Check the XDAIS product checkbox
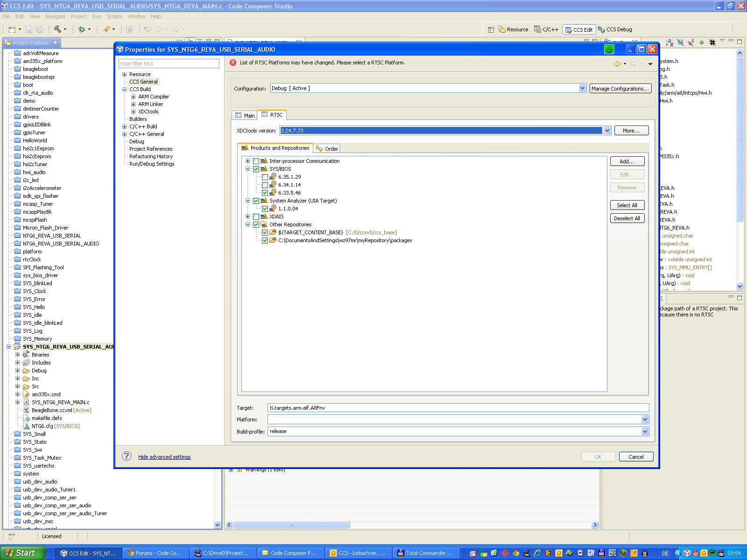Screen dimensions: 747x560 (x=256, y=217)
